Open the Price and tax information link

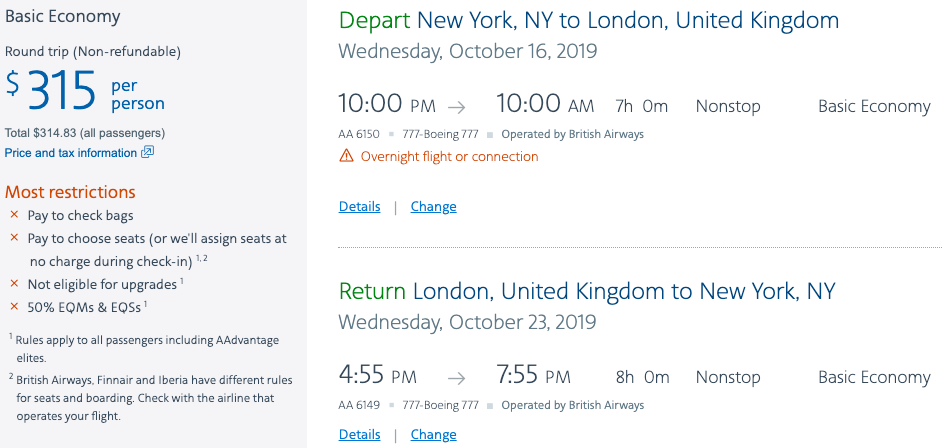[70, 153]
